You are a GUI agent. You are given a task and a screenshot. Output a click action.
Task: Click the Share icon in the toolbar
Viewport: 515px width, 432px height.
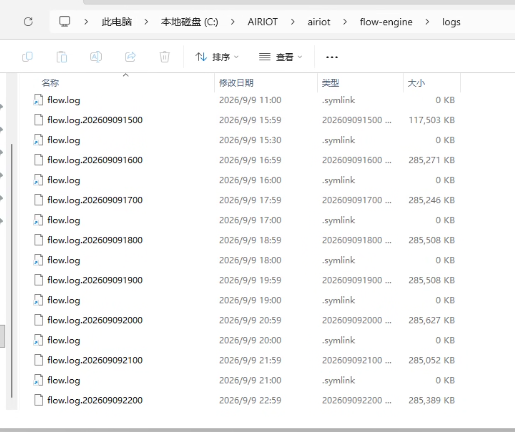tap(130, 57)
